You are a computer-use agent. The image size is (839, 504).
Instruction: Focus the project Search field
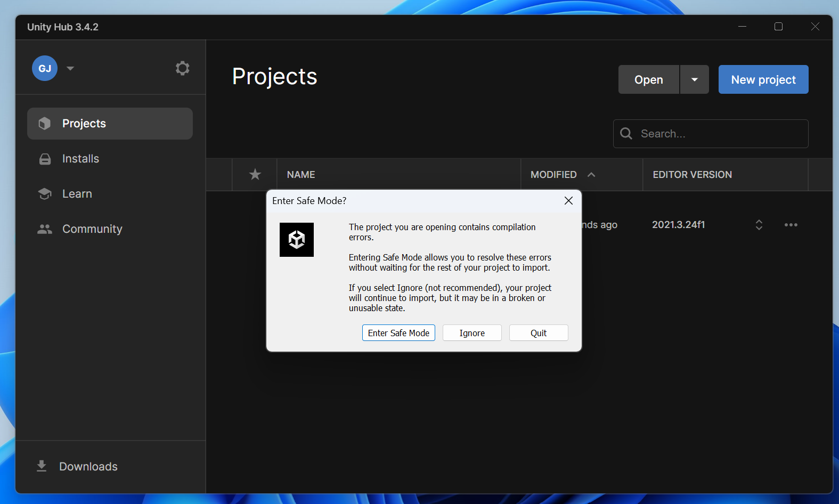pos(711,134)
